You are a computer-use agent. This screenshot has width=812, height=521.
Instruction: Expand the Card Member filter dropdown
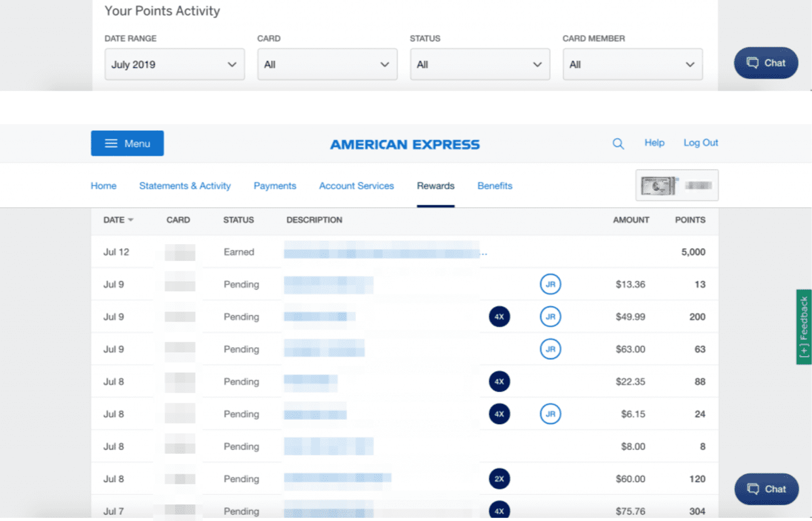[633, 64]
